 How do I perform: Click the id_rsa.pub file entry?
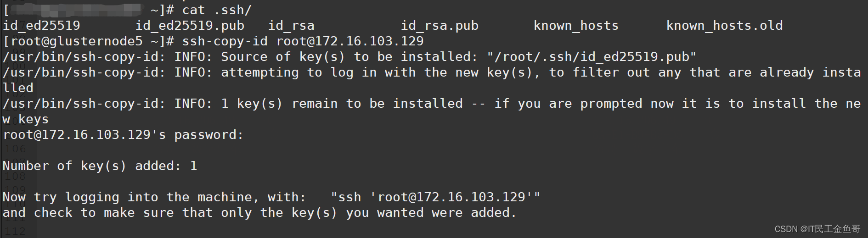tap(440, 26)
